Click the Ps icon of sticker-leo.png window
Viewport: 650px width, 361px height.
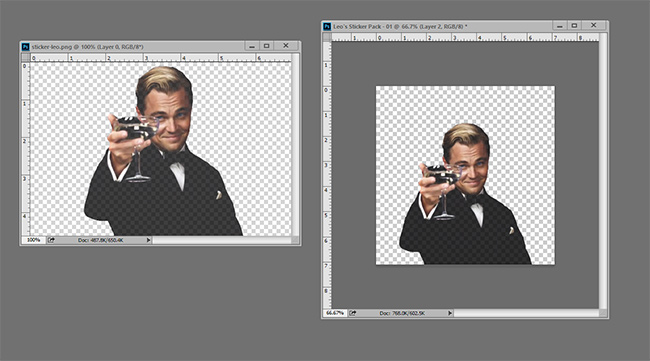[26, 47]
